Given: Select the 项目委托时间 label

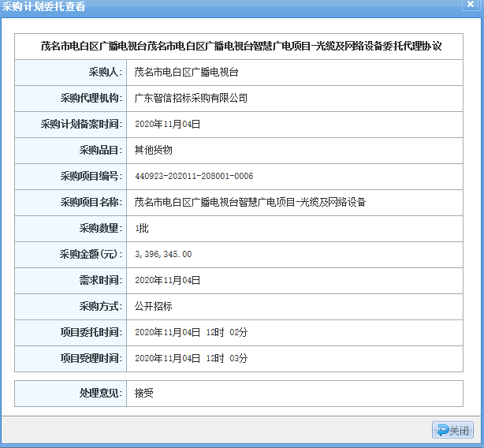Looking at the screenshot, I should pyautogui.click(x=91, y=332).
